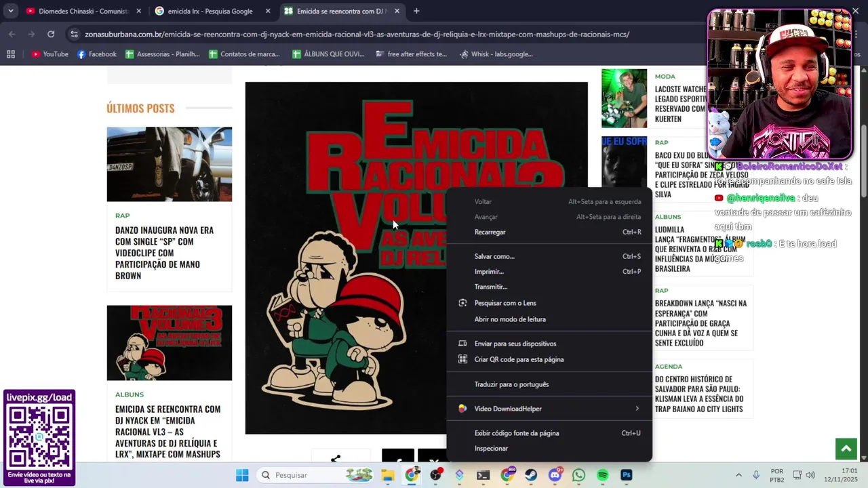
Task: Open Steam from the taskbar
Action: pos(531,475)
